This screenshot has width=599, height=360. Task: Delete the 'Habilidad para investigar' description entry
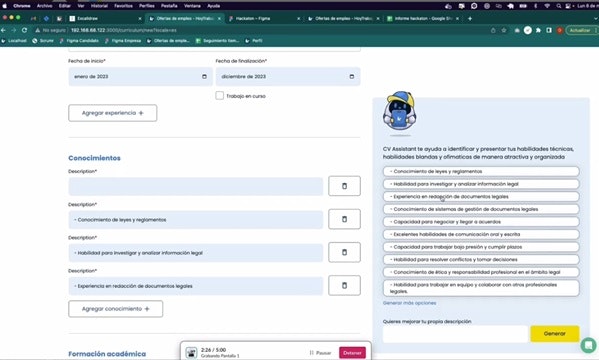tap(344, 252)
